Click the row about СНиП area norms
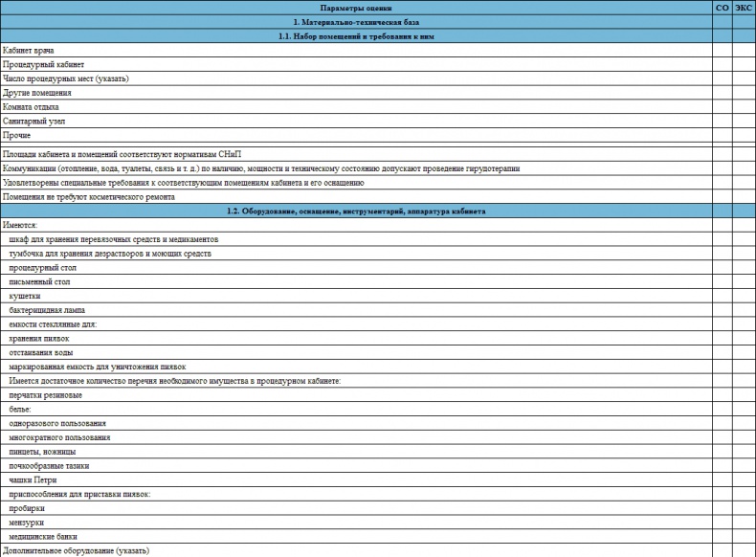The width and height of the screenshot is (756, 557). click(x=122, y=154)
